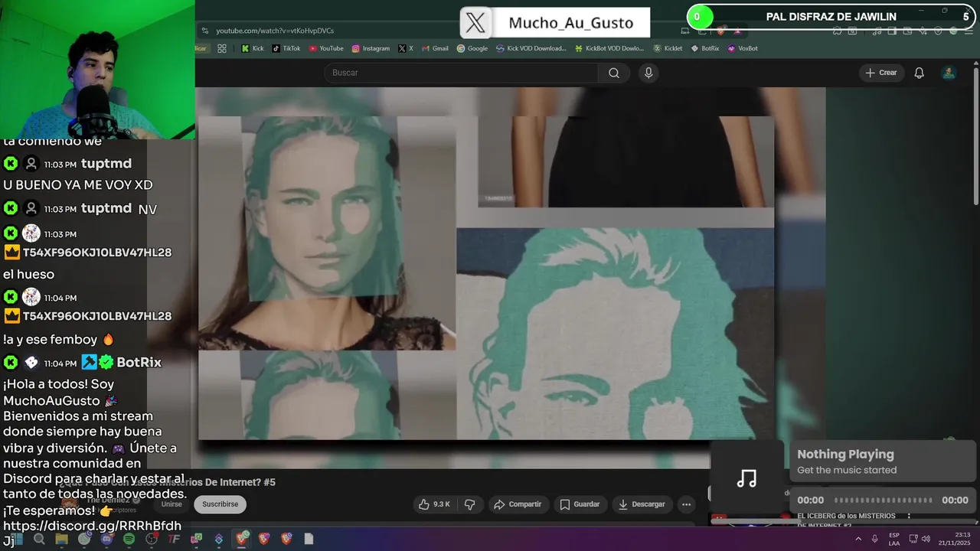Click the BotRix username in chat

point(139,362)
